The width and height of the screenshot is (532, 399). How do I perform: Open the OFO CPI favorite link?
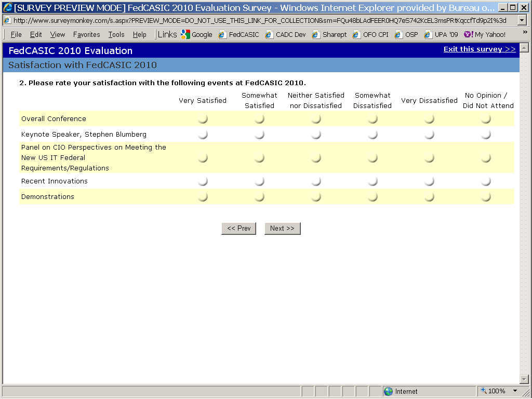click(x=370, y=34)
